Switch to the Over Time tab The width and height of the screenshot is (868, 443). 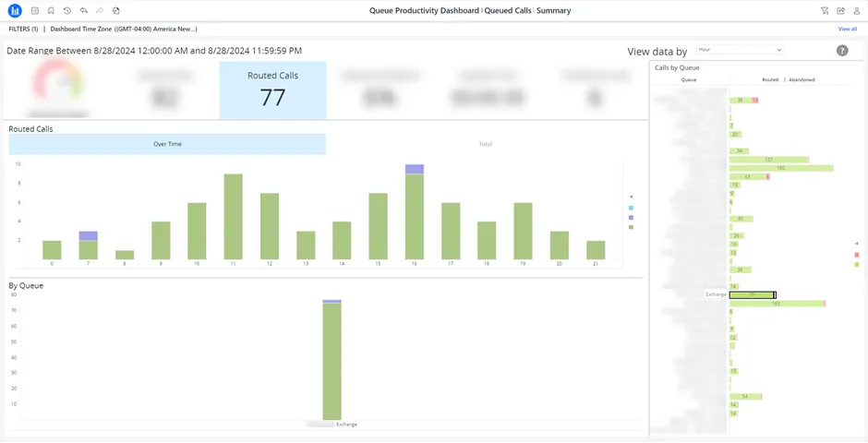click(167, 144)
